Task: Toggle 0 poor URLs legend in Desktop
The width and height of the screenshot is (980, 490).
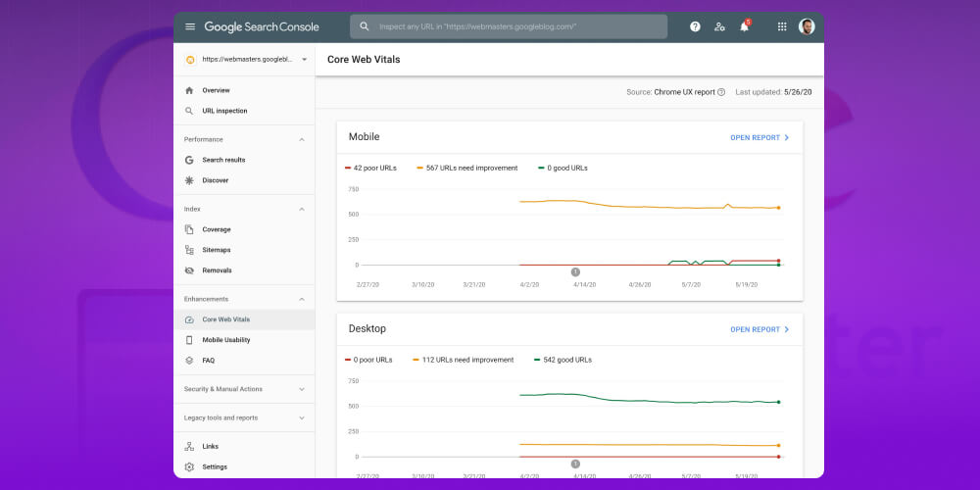Action: tap(368, 360)
